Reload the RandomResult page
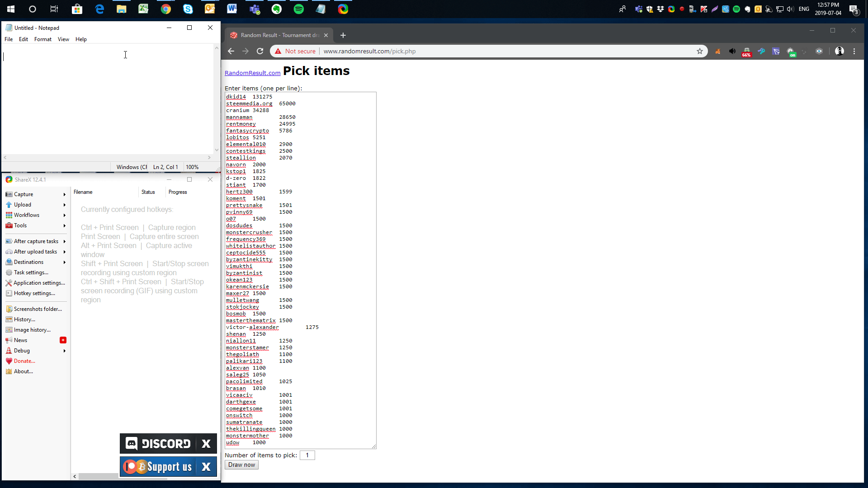 260,51
